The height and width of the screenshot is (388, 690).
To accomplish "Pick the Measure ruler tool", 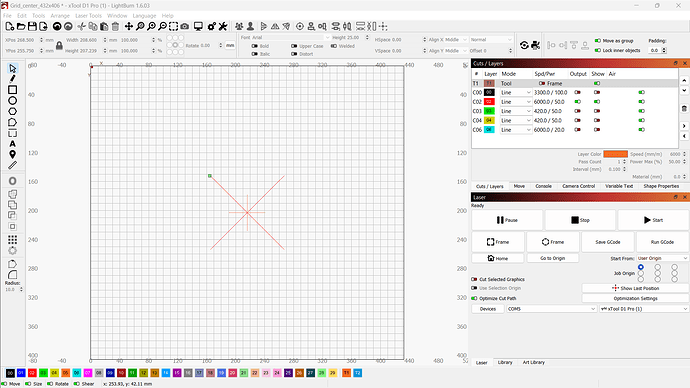I will pyautogui.click(x=12, y=165).
